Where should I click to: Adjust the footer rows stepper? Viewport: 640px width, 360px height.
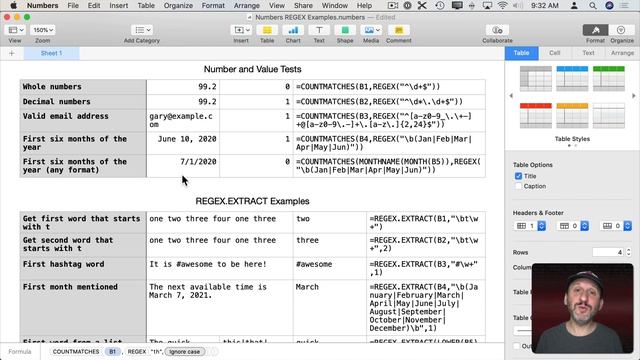pyautogui.click(x=628, y=226)
